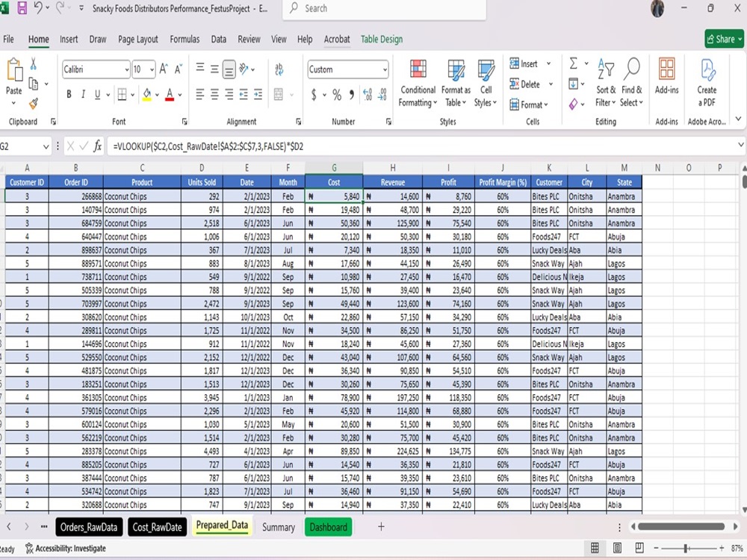The width and height of the screenshot is (747, 560).
Task: Click the Copy icon
Action: point(34,84)
